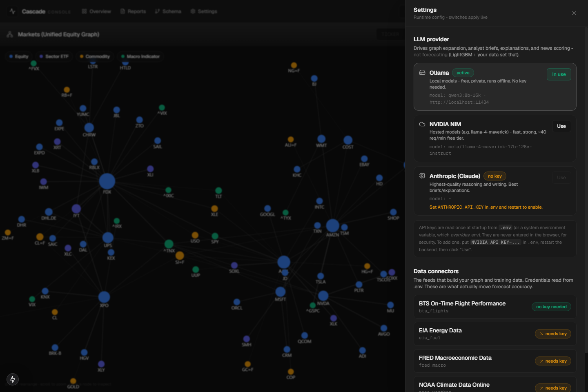Select the FRED Macroeconomic Data connector
This screenshot has width=588, height=392.
point(495,361)
